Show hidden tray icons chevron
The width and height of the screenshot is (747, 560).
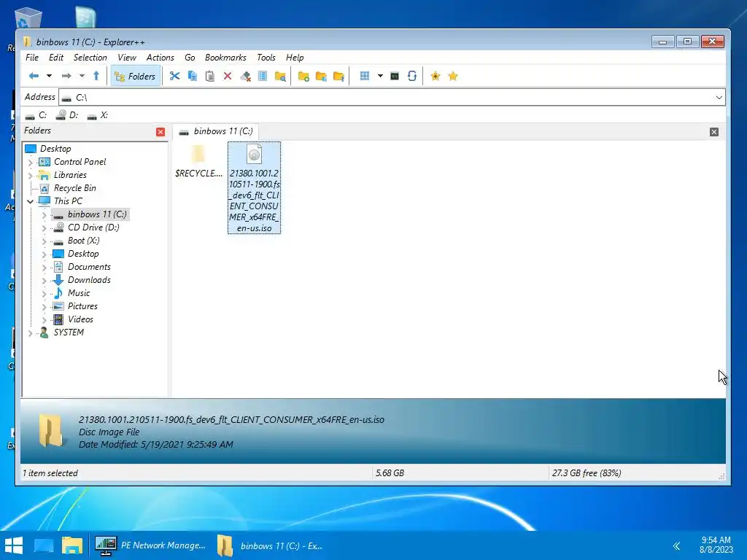click(676, 545)
